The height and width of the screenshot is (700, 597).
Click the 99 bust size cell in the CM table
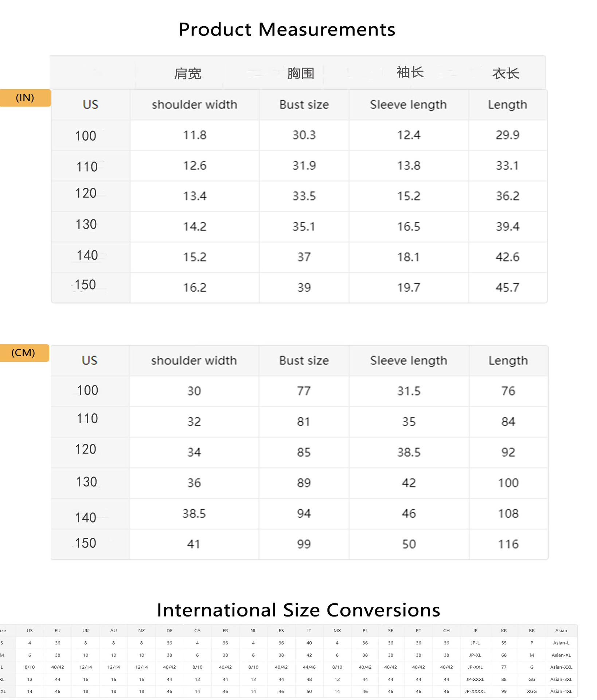point(304,544)
